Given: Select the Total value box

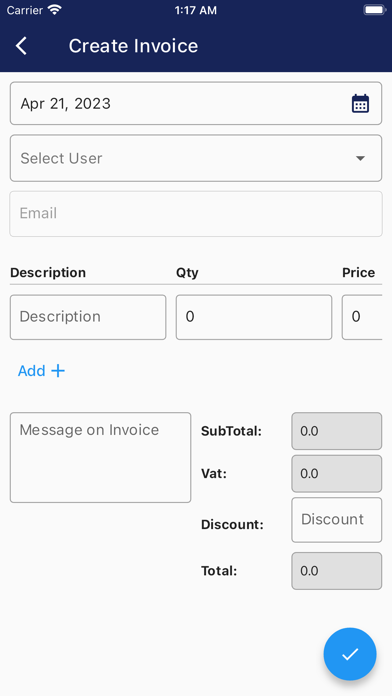Looking at the screenshot, I should click(x=337, y=571).
